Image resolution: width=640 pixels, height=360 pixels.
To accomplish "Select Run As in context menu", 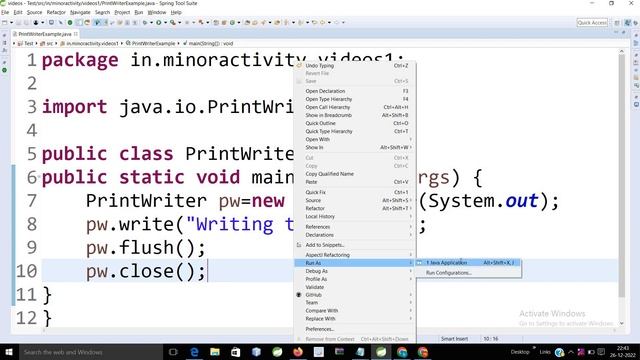I will (x=355, y=263).
